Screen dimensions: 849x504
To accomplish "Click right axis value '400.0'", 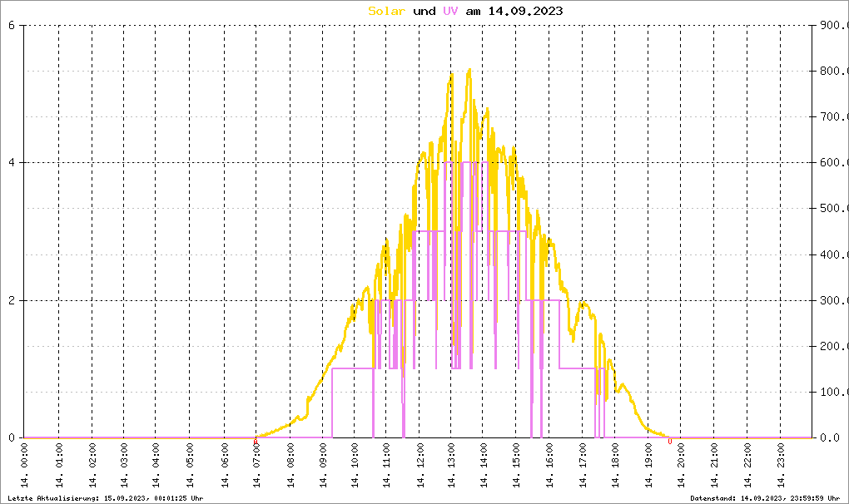I will tap(833, 254).
